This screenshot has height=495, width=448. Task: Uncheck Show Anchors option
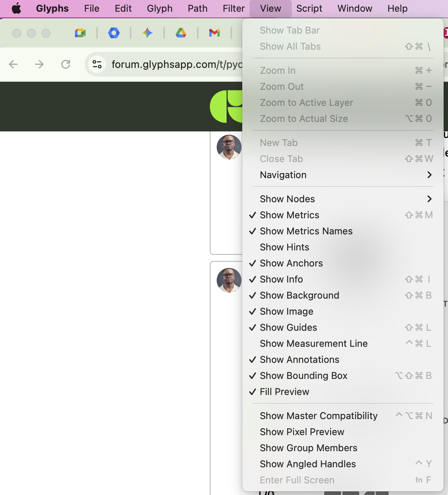coord(291,263)
